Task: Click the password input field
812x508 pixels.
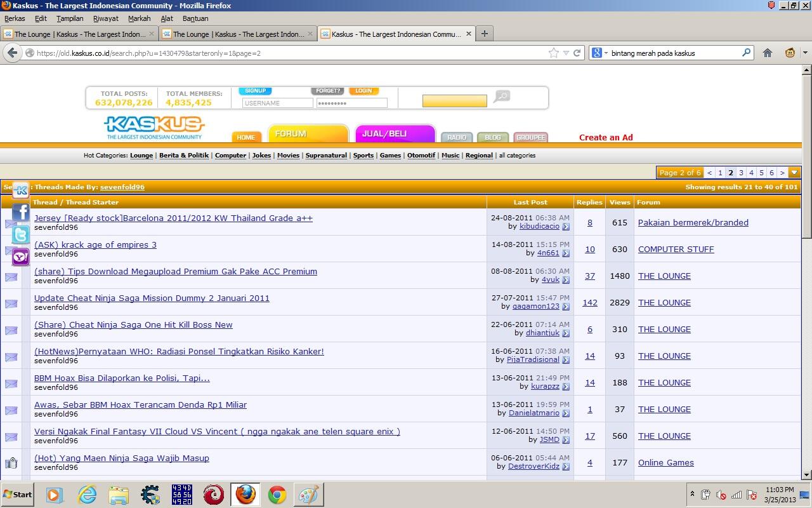Action: pyautogui.click(x=351, y=103)
